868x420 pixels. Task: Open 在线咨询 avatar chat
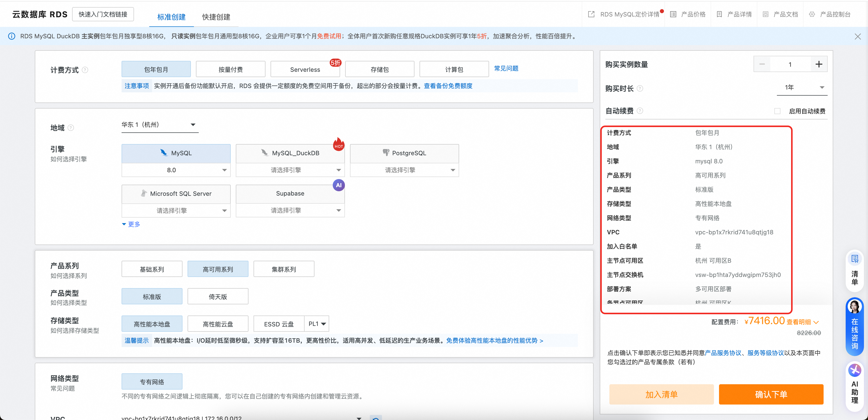[x=855, y=307]
